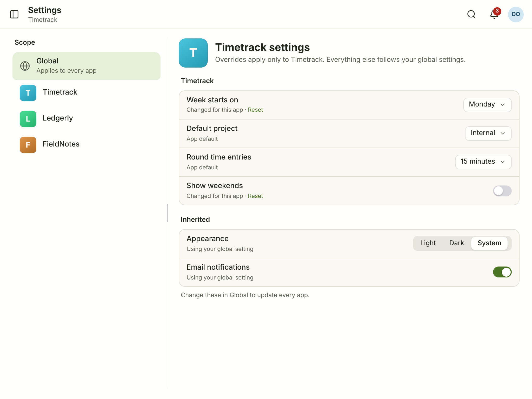This screenshot has height=399, width=532.
Task: Click the Global globe icon
Action: (25, 66)
